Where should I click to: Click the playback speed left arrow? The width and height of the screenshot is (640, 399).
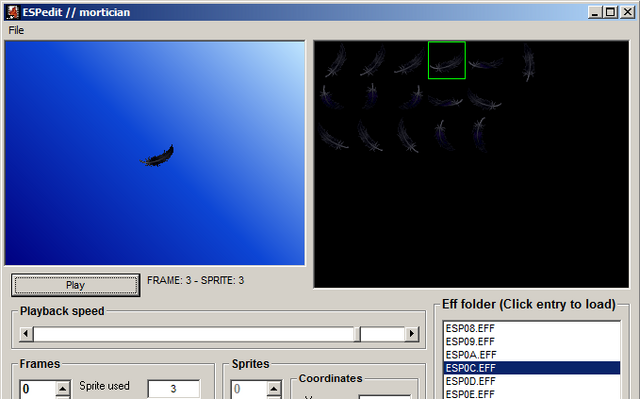(26, 334)
